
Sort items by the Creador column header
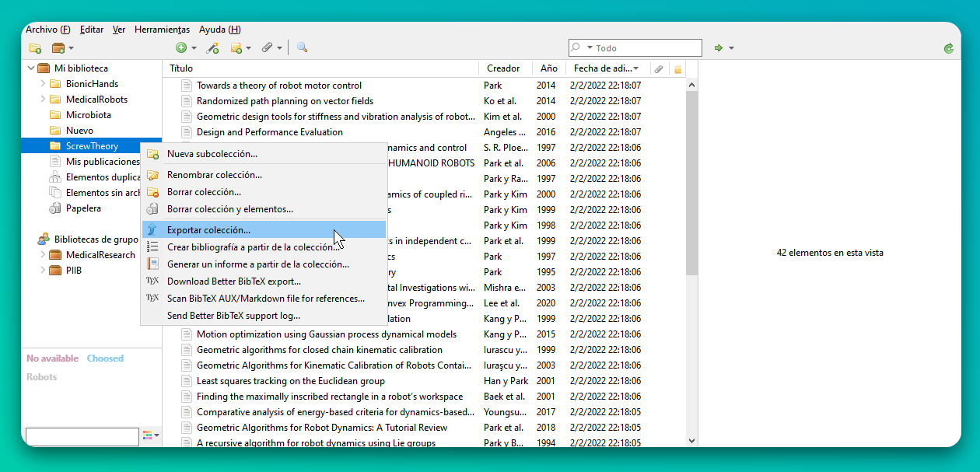(503, 68)
